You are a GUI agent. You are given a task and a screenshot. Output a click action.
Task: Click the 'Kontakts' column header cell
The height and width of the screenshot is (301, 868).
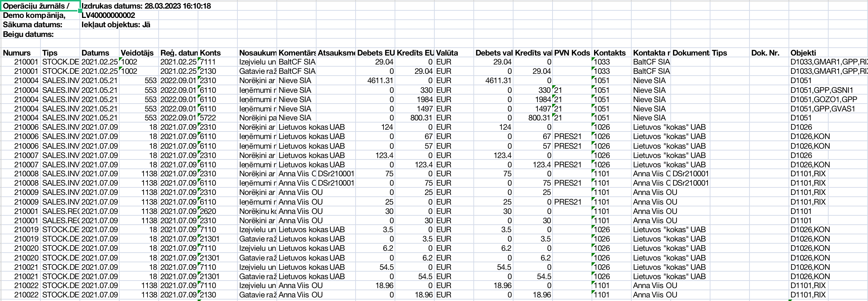pos(611,53)
